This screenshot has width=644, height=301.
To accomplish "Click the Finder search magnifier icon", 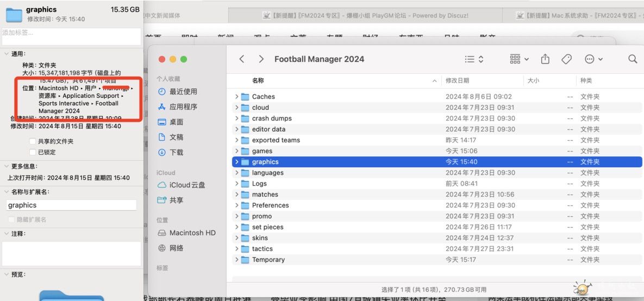I will (633, 59).
